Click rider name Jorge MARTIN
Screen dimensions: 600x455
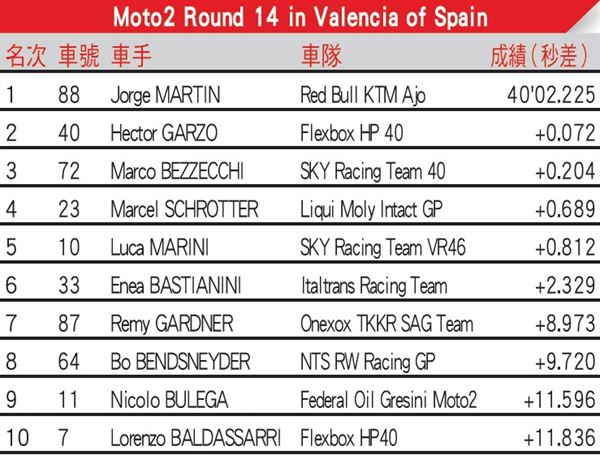tap(165, 95)
